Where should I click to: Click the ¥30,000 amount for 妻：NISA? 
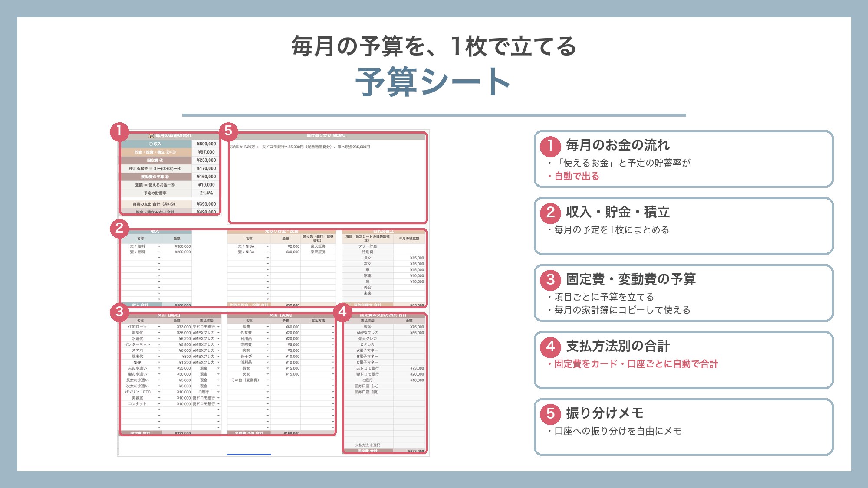tap(293, 252)
